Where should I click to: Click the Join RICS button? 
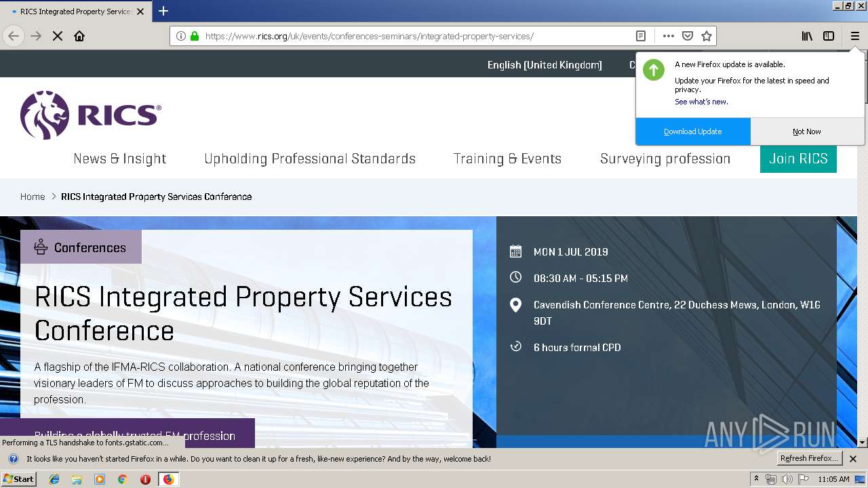(x=798, y=159)
